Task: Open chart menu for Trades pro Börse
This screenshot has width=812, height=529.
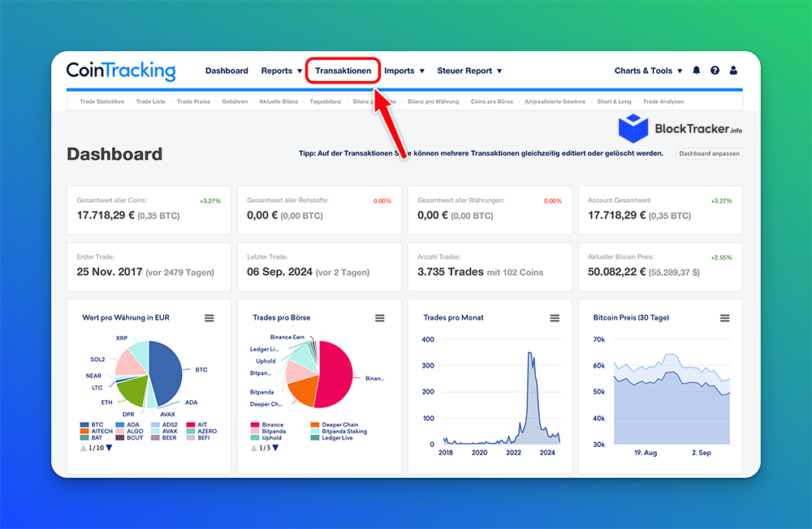Action: pos(379,318)
